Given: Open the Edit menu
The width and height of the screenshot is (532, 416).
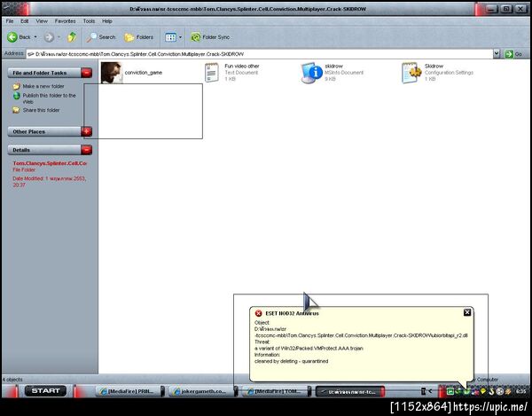Looking at the screenshot, I should (25, 21).
